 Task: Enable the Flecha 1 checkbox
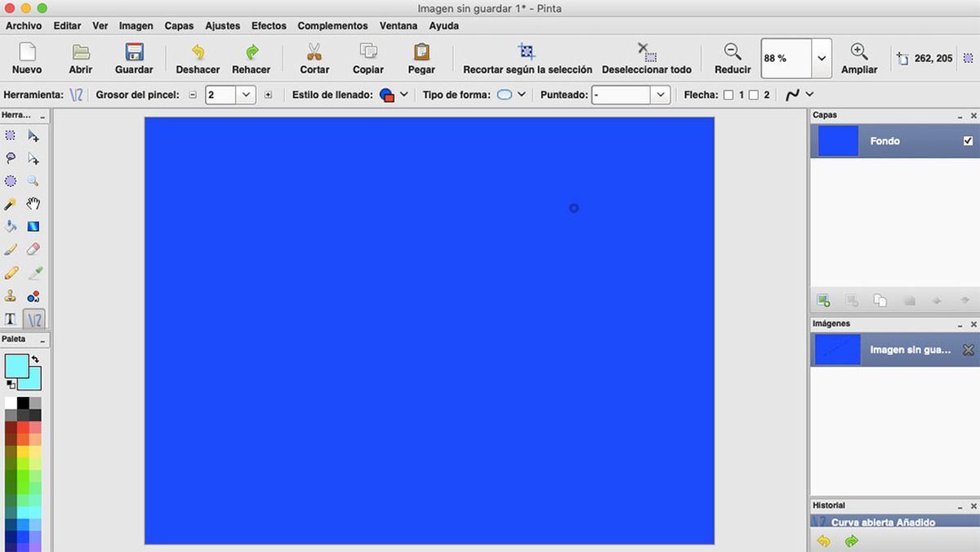(x=728, y=94)
